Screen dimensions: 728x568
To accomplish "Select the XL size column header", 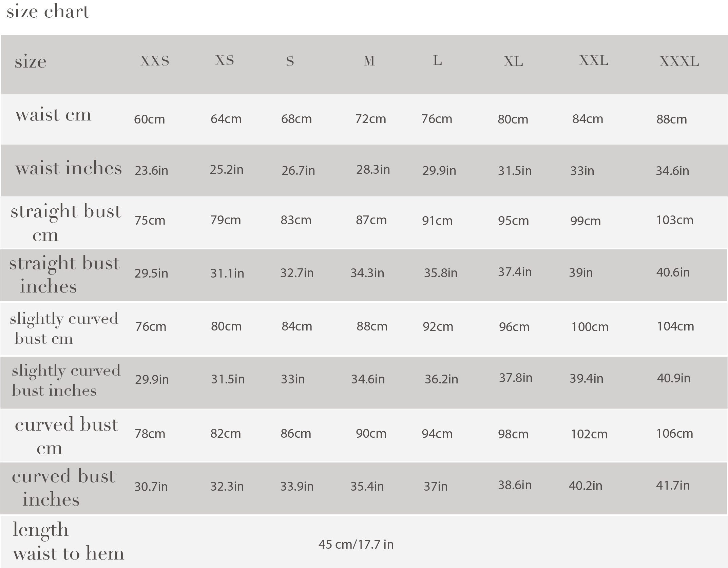I will pyautogui.click(x=514, y=61).
